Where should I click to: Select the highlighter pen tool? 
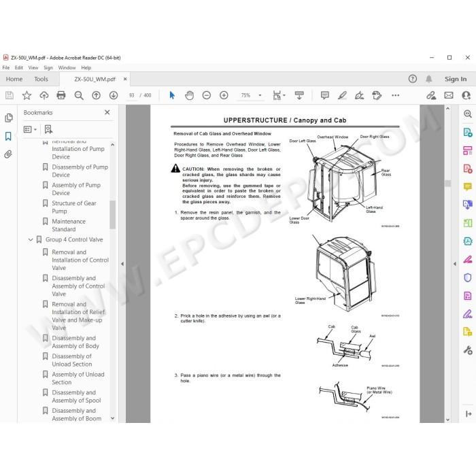(342, 95)
